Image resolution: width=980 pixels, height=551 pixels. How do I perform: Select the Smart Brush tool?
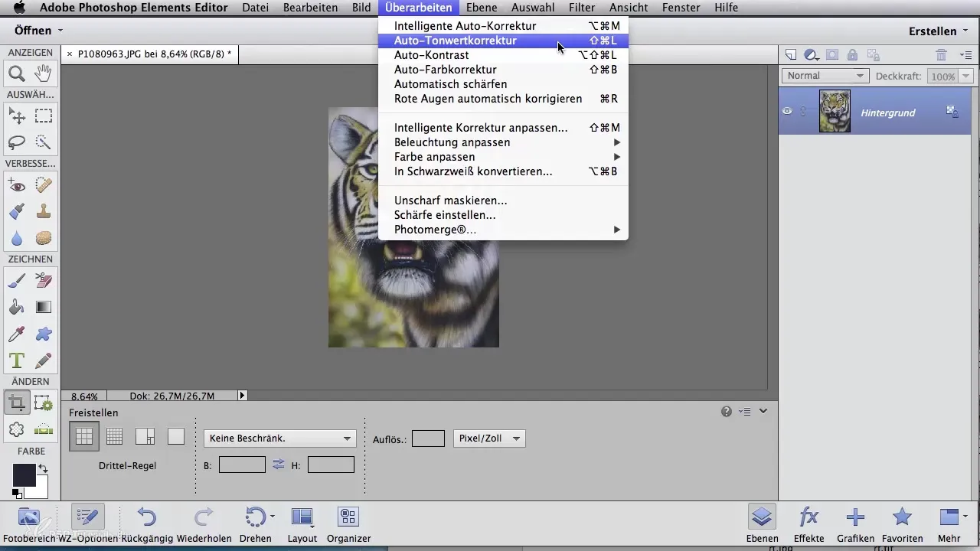16,211
